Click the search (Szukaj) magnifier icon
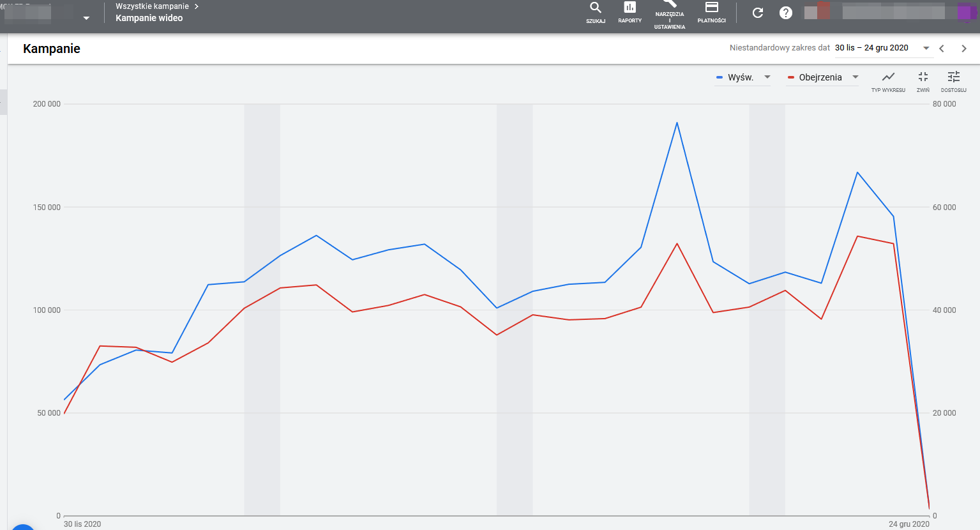 click(x=595, y=9)
